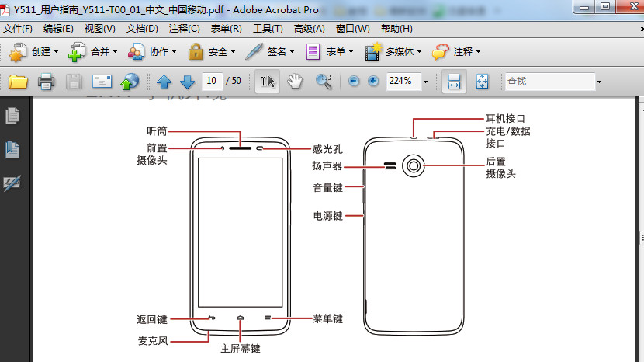Click the zoom in plus button
This screenshot has width=644, height=362.
click(x=373, y=82)
